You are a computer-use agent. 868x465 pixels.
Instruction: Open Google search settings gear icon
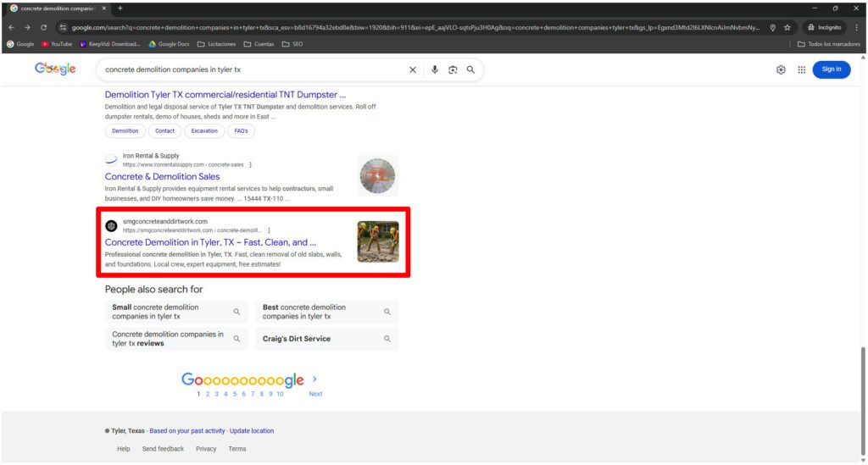coord(781,69)
